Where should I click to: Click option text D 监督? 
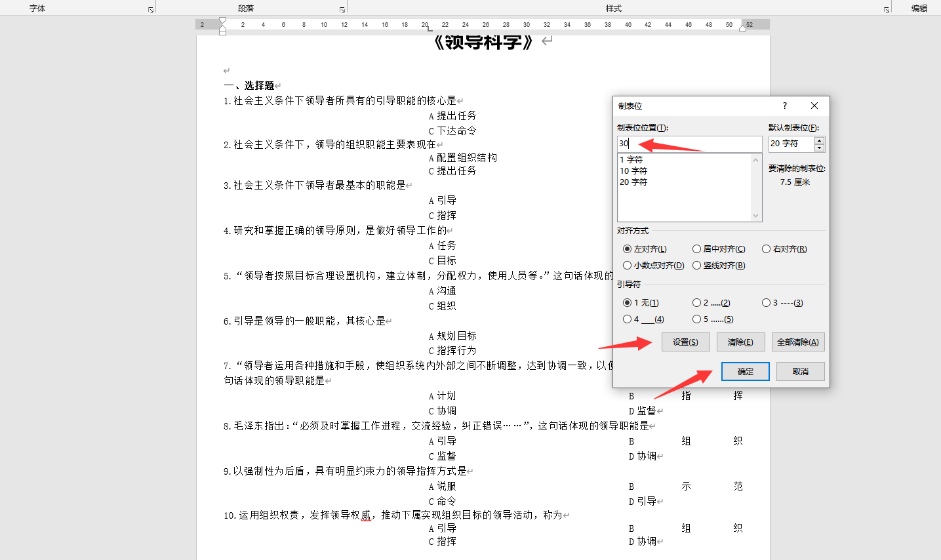(x=643, y=411)
